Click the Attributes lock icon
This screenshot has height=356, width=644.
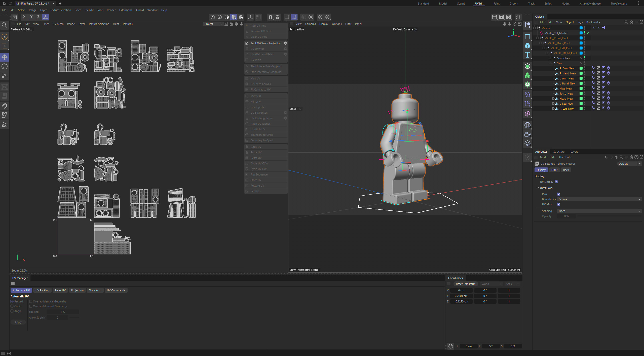(631, 157)
